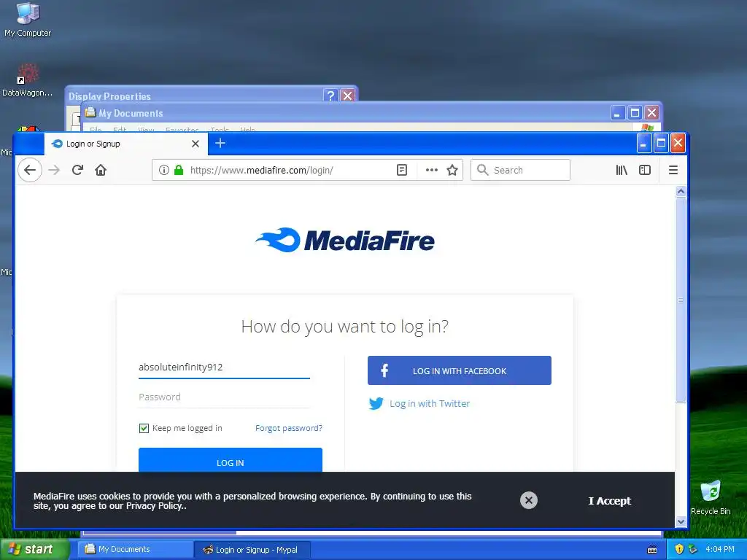Dismiss cookie banner with X icon
The width and height of the screenshot is (747, 560).
click(x=528, y=500)
